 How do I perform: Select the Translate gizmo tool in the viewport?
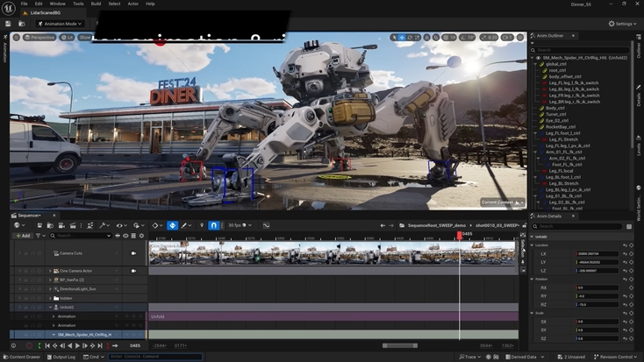[402, 38]
